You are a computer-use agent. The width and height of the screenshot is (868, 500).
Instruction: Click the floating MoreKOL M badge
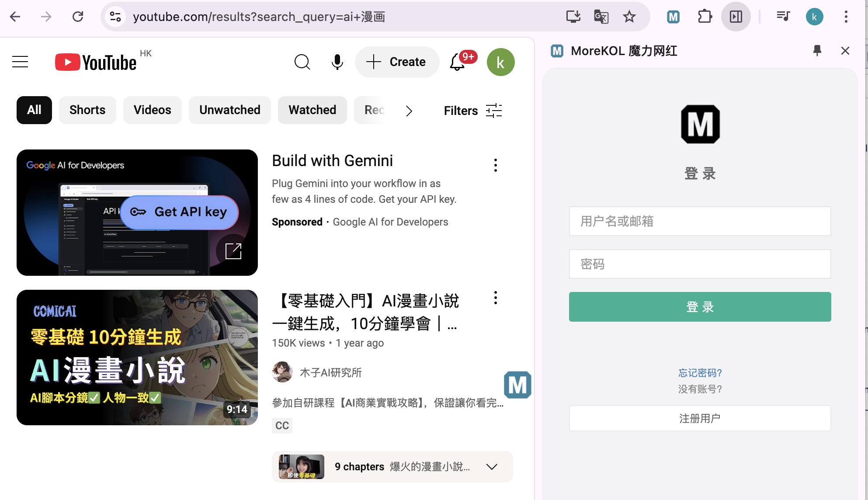[x=517, y=385]
